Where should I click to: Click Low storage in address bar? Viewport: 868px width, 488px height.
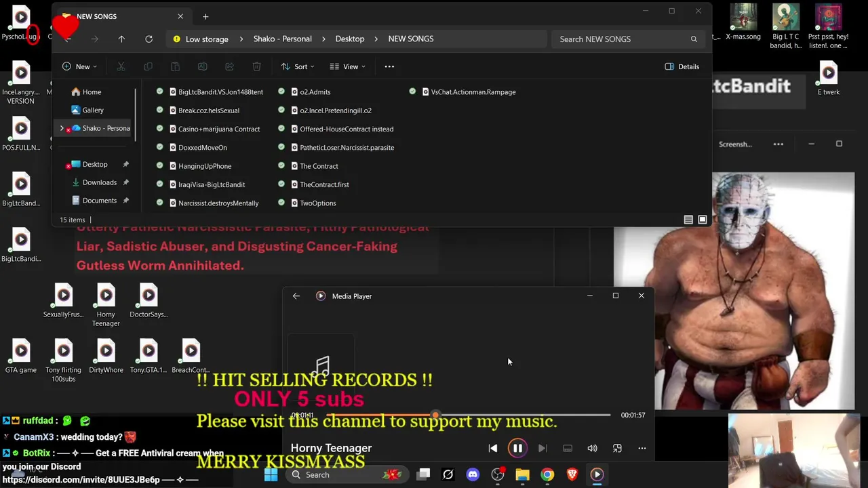coord(207,39)
